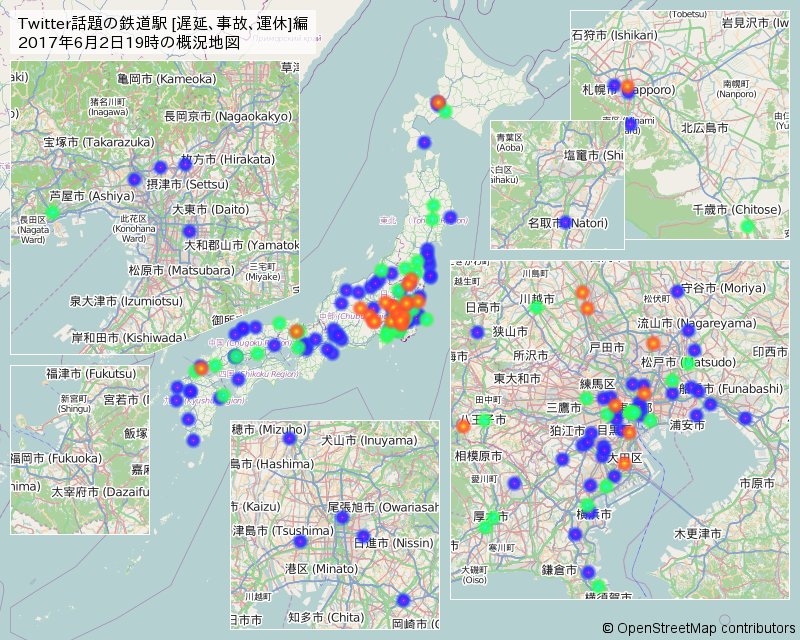Click the '芦屋市 (Ashiya)' label
The height and width of the screenshot is (640, 800).
[92, 196]
